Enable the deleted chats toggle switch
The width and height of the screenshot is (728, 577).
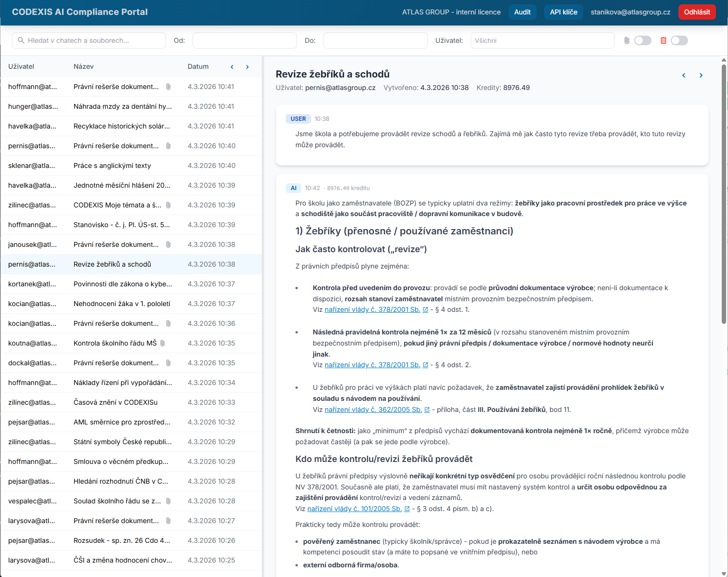click(679, 40)
